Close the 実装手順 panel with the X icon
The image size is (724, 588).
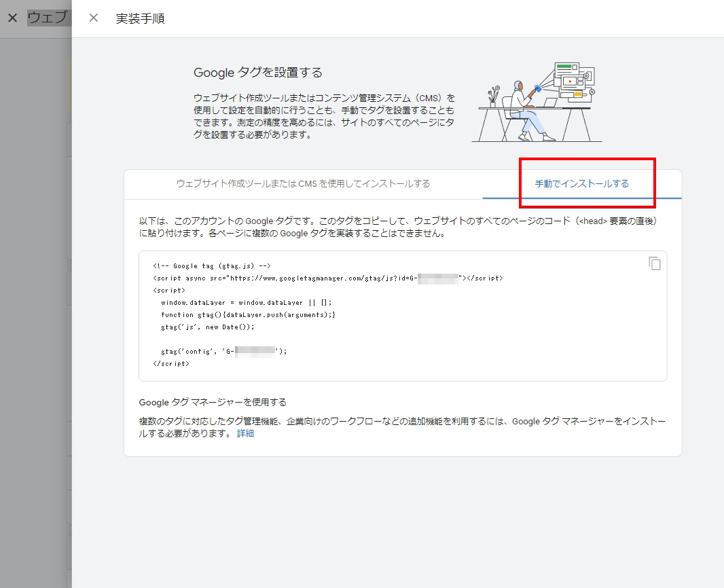(94, 18)
